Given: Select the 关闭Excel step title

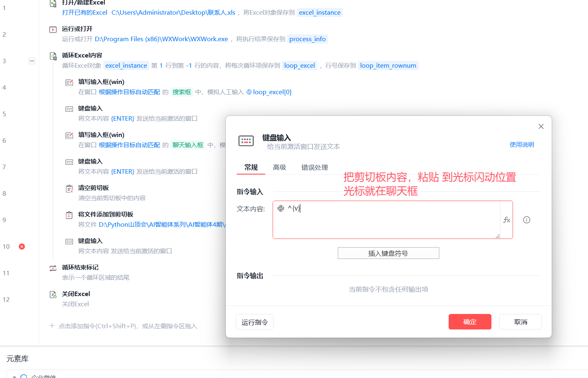Looking at the screenshot, I should tap(76, 294).
